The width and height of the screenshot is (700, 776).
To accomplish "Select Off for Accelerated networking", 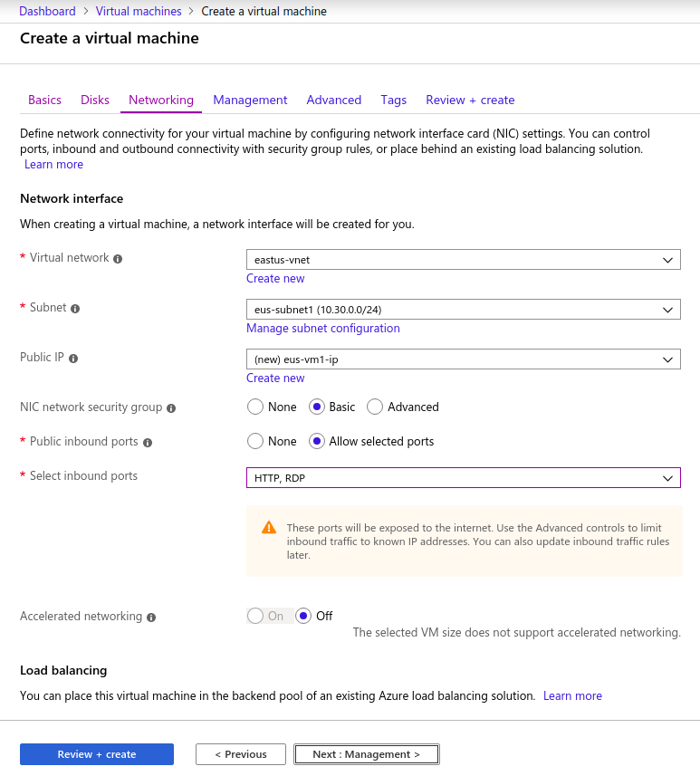I will [303, 616].
